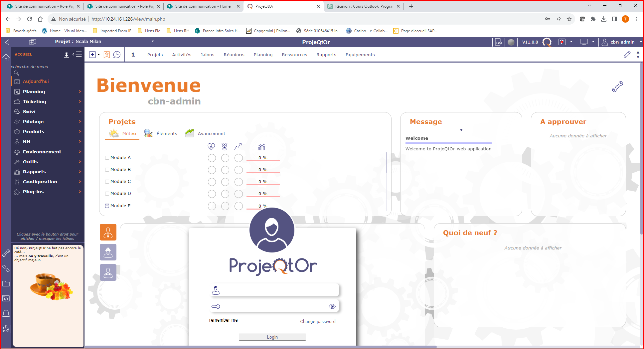Focus the username field in the login box

[274, 290]
